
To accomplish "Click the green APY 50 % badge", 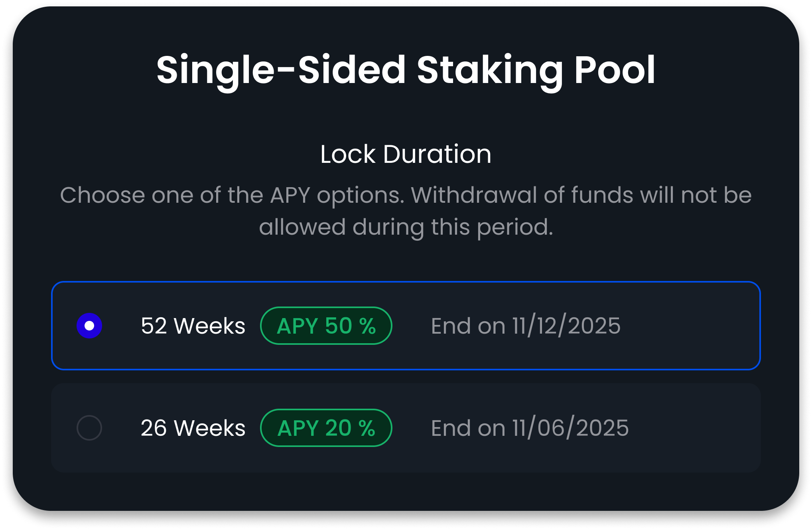I will pyautogui.click(x=326, y=326).
